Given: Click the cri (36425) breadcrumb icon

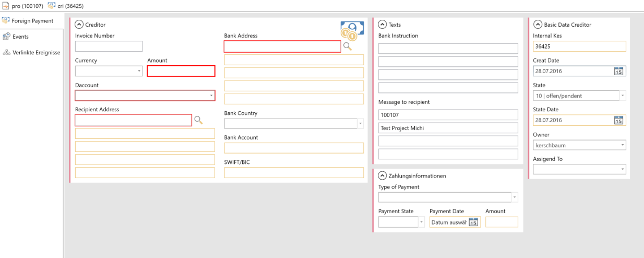Looking at the screenshot, I should pos(52,6).
